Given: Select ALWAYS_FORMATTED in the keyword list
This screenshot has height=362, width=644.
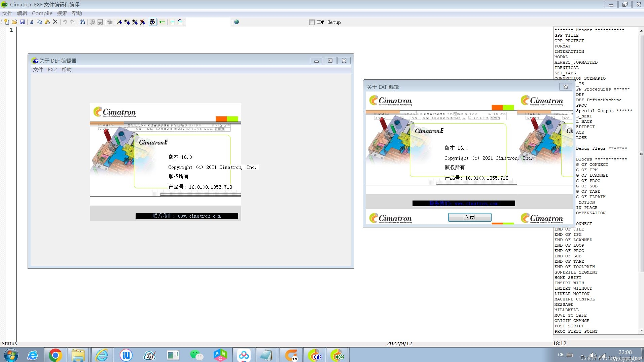Looking at the screenshot, I should tap(576, 62).
